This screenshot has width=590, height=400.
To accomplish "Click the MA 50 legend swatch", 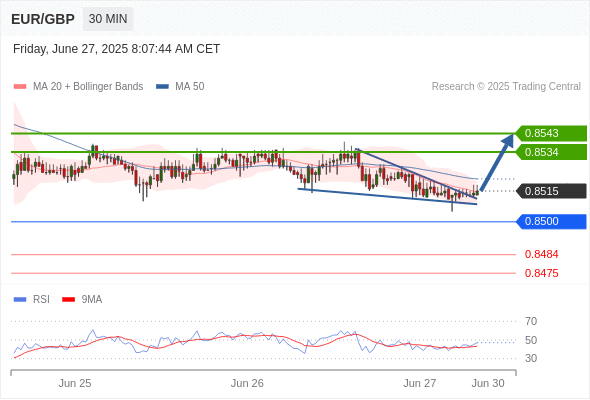I will point(162,87).
